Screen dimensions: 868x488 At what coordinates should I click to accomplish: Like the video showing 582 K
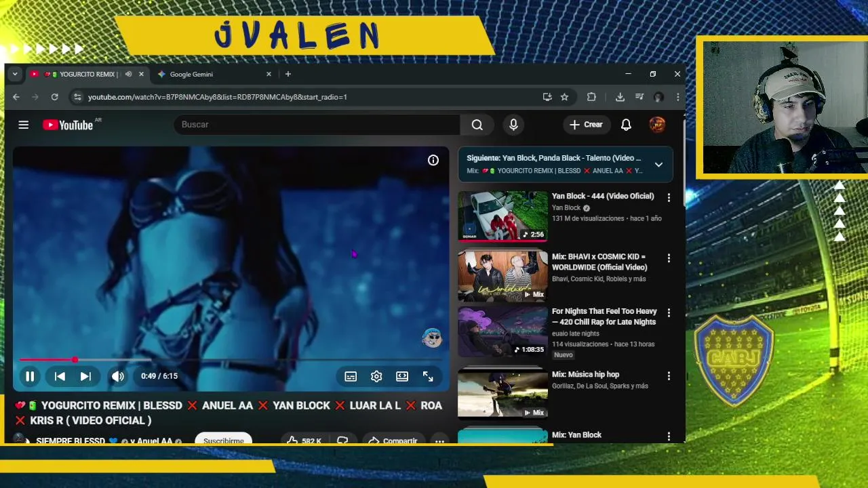click(304, 441)
